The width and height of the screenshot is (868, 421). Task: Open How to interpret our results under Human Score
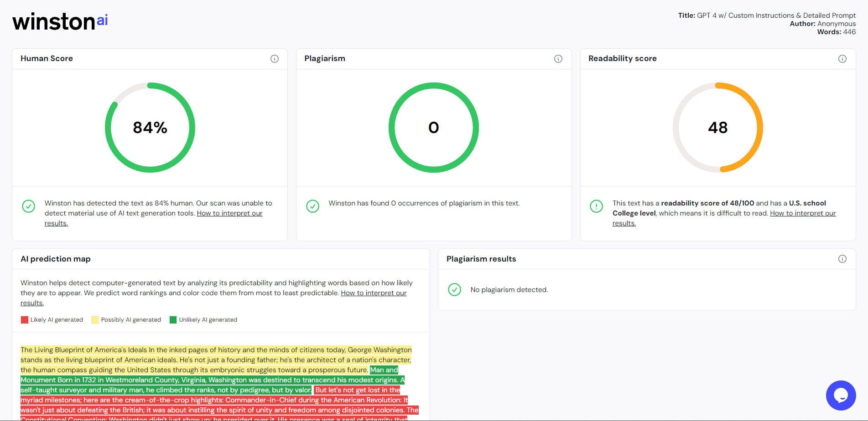click(x=229, y=213)
